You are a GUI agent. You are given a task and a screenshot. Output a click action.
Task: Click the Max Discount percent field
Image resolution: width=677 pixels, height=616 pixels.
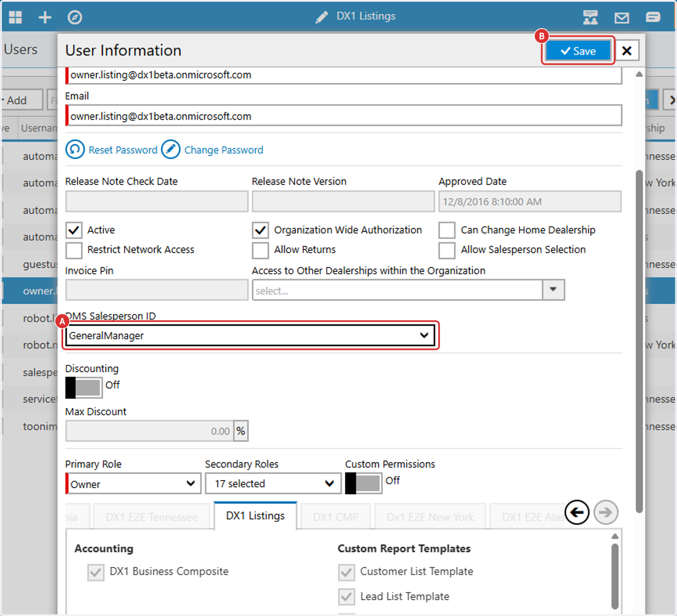click(150, 431)
